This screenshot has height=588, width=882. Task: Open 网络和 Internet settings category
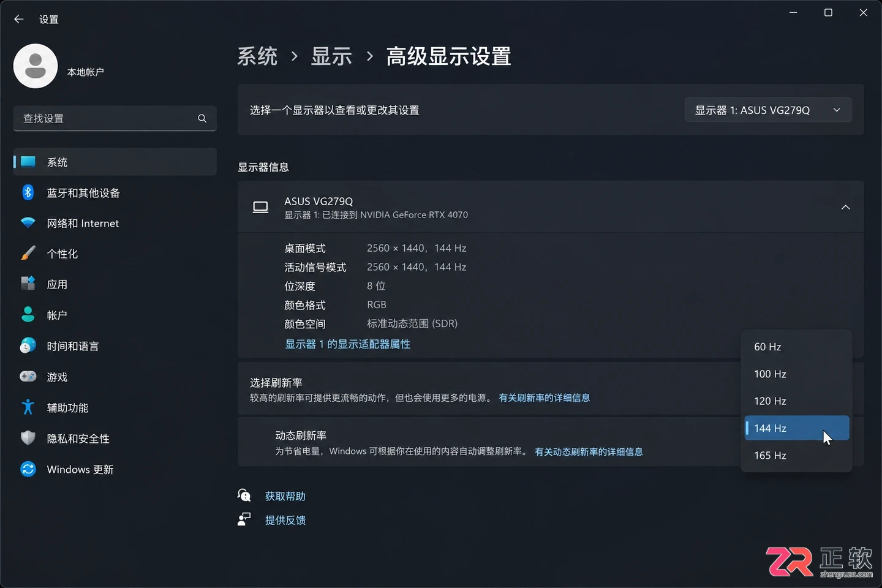115,223
